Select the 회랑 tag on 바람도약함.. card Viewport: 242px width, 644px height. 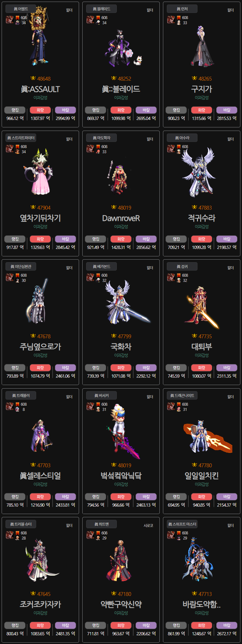pyautogui.click(x=202, y=625)
